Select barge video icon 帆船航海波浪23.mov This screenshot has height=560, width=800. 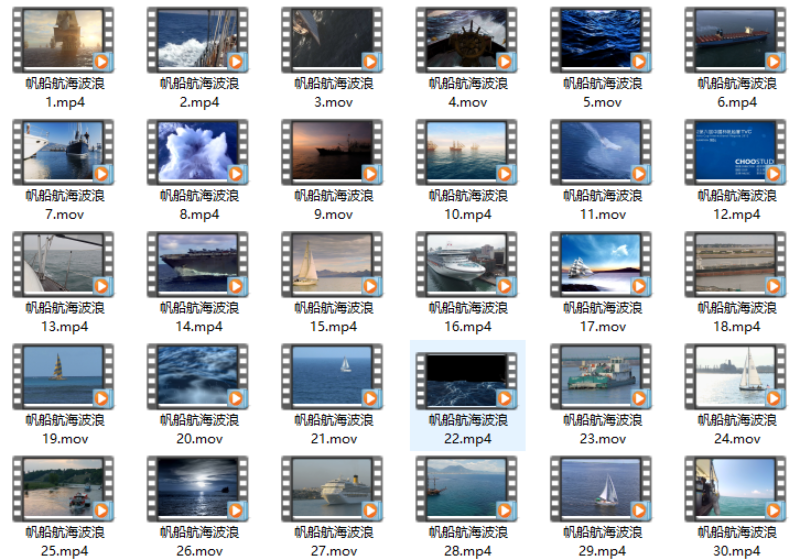(x=601, y=376)
